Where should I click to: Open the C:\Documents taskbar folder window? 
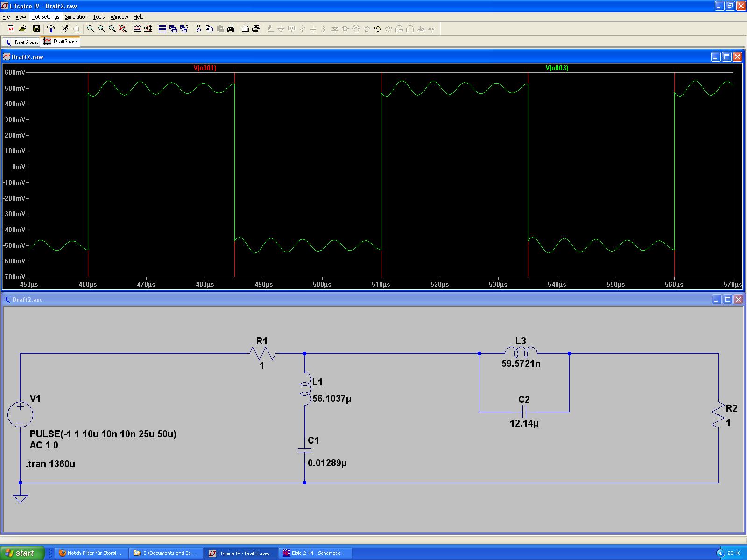pos(166,553)
